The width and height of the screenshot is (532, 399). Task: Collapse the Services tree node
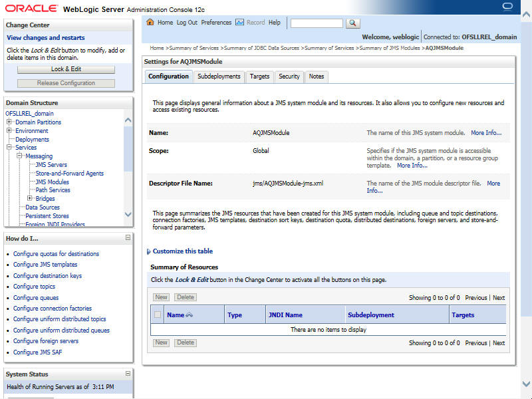click(x=9, y=147)
